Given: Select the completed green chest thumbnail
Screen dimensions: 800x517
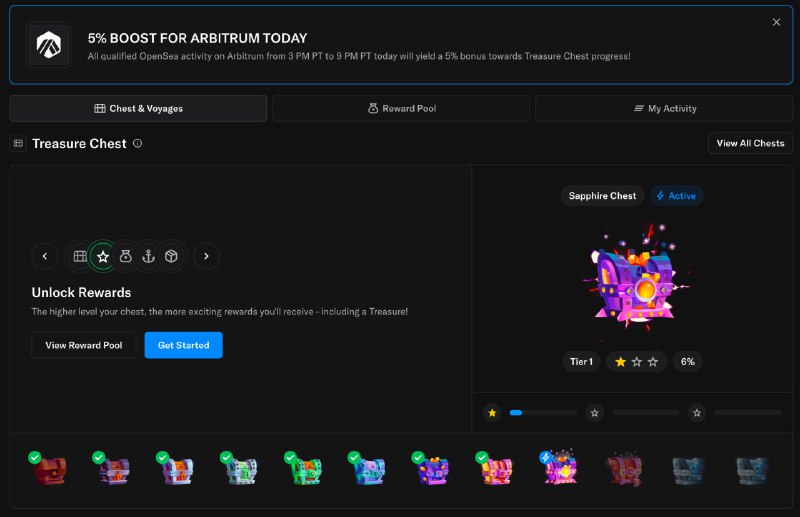Looking at the screenshot, I should (x=301, y=470).
